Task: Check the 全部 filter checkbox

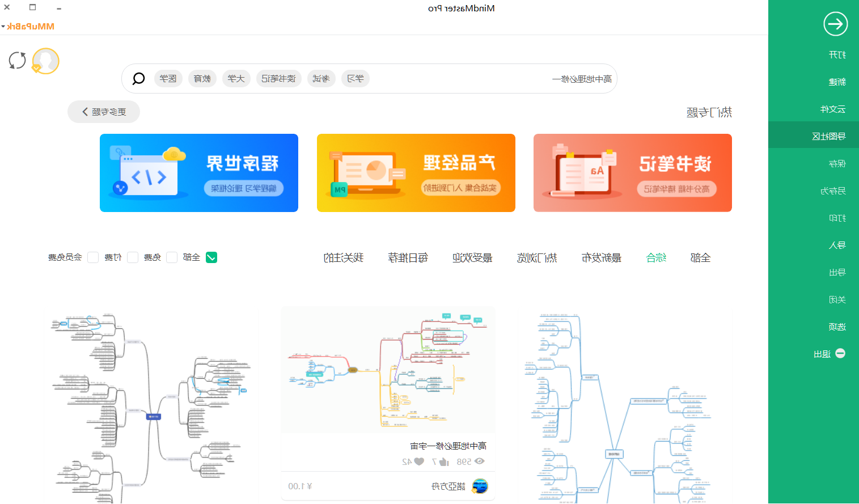Action: click(x=211, y=257)
